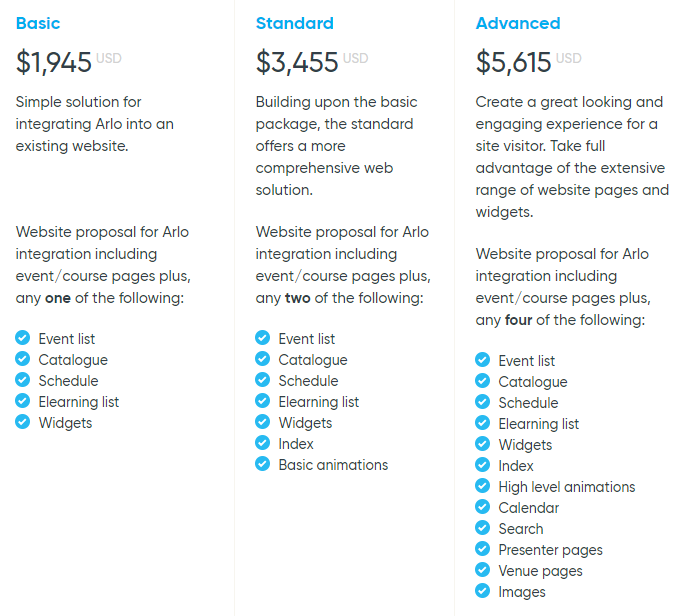This screenshot has height=616, width=679.
Task: Click the Basic plan heading
Action: 38,23
